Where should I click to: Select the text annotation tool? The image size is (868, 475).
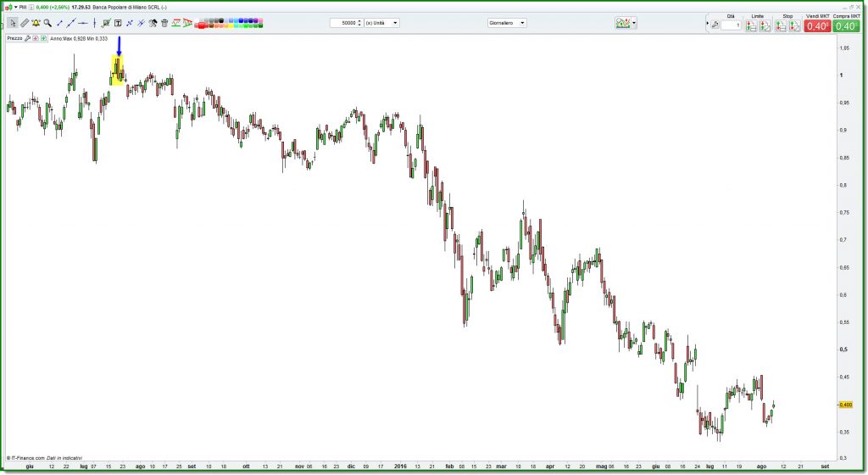coord(118,23)
